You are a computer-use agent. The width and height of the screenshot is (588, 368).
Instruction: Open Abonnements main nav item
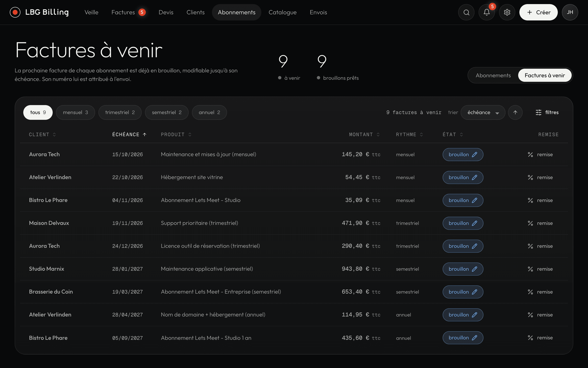pos(236,12)
